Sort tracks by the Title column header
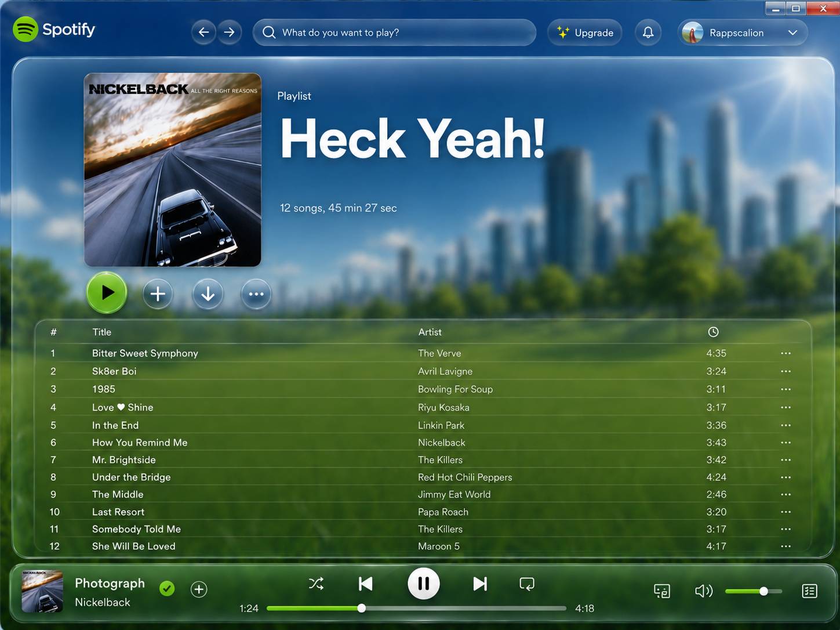Screen dimensions: 840x630 101,332
